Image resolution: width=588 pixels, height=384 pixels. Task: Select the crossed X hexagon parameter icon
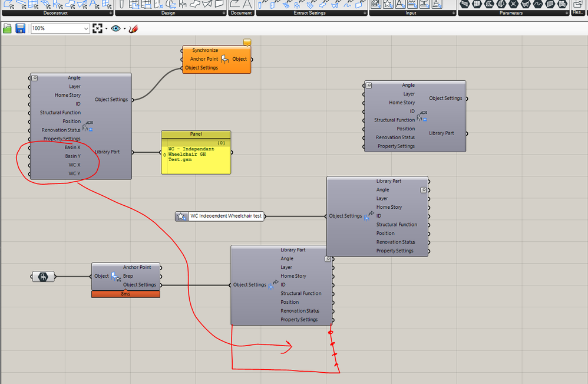click(513, 4)
